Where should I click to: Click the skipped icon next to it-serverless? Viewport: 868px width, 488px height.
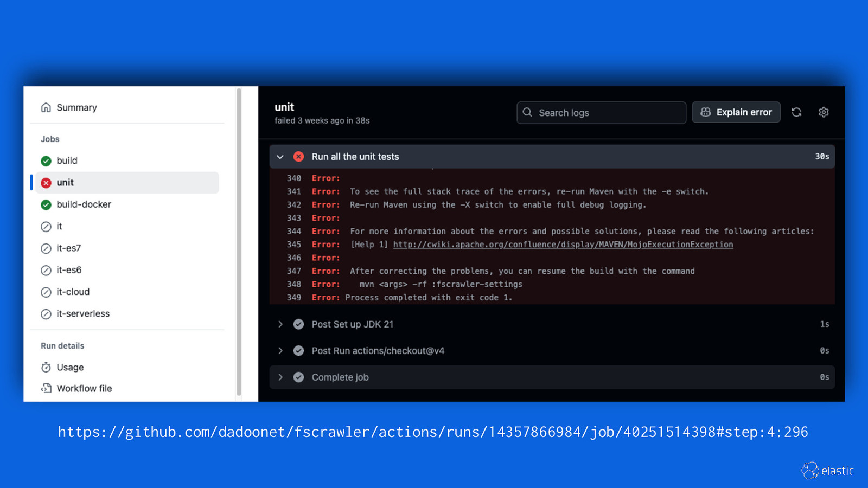tap(46, 314)
